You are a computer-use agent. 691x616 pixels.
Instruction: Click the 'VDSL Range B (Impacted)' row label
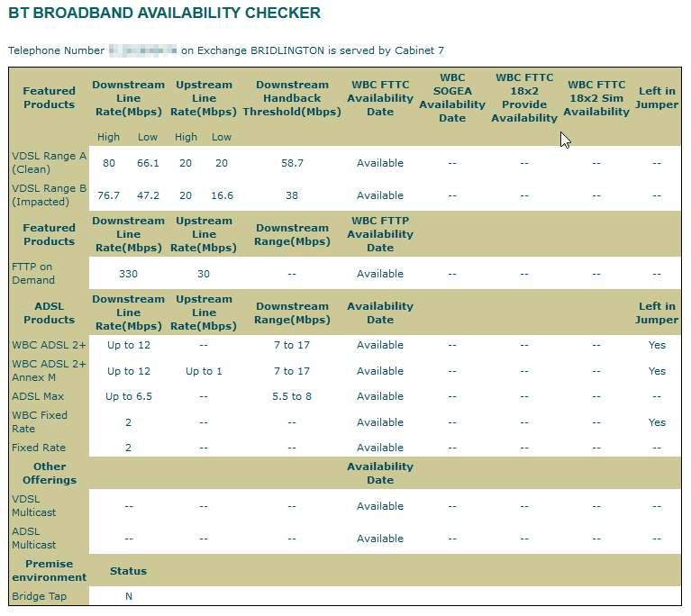pos(49,195)
